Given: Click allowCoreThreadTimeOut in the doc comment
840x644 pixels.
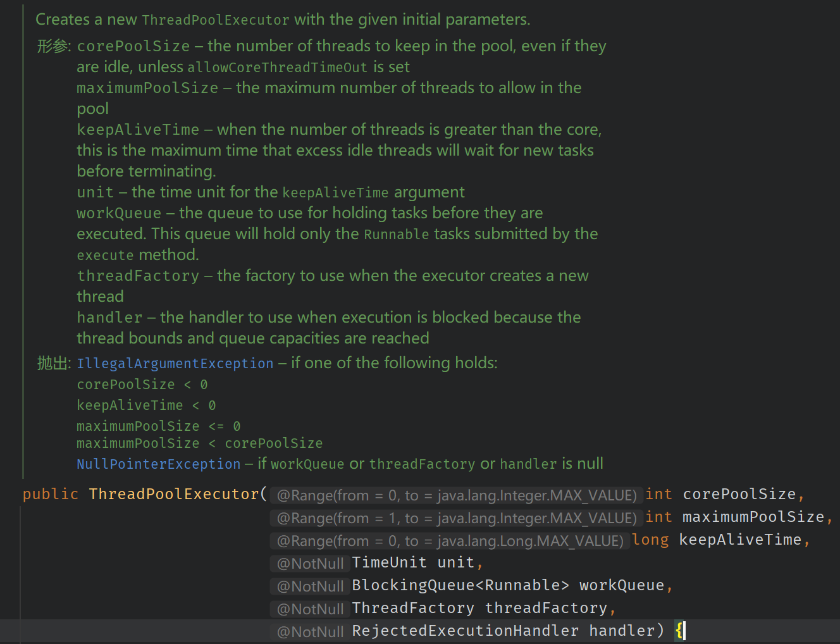Looking at the screenshot, I should coord(277,68).
